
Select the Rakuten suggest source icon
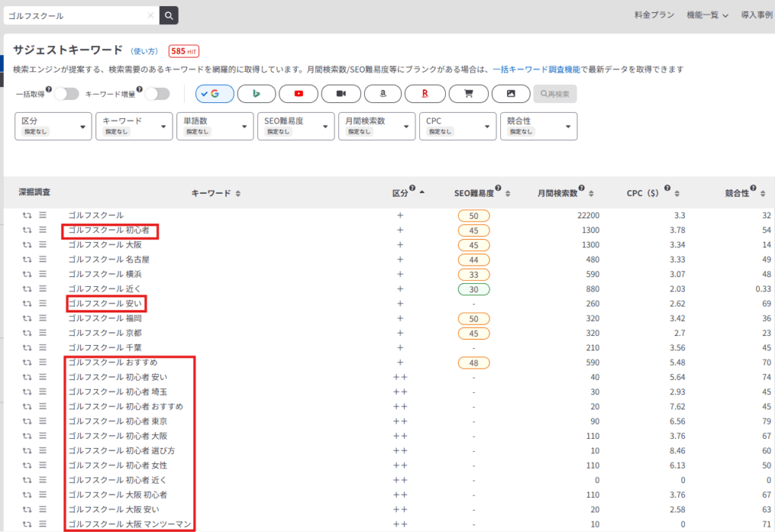425,93
